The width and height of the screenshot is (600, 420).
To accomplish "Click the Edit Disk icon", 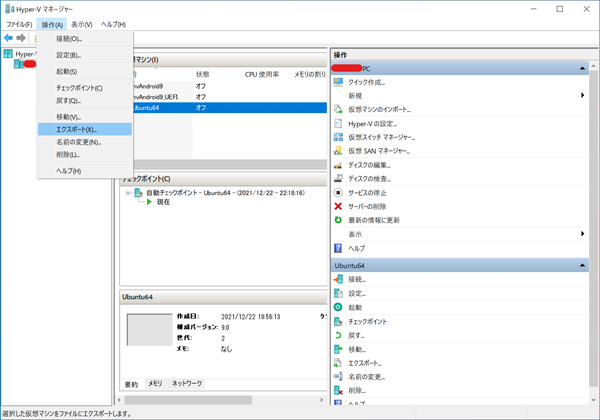I will [x=338, y=165].
